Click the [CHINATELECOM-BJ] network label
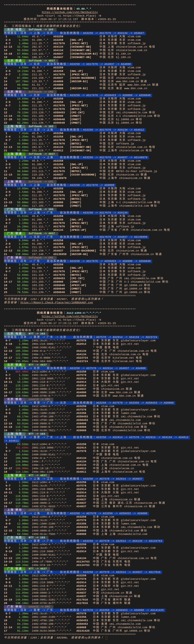This screenshot has height=644, width=194. pyautogui.click(x=84, y=54)
